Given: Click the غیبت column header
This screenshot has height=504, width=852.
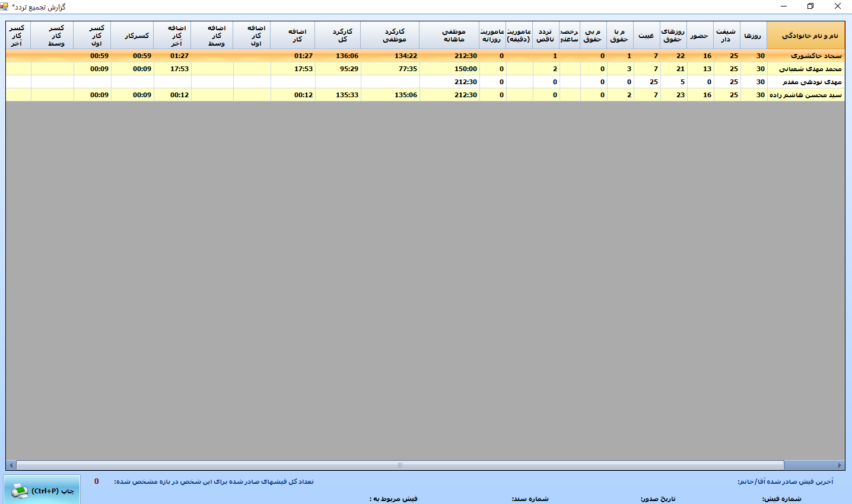Looking at the screenshot, I should point(646,36).
